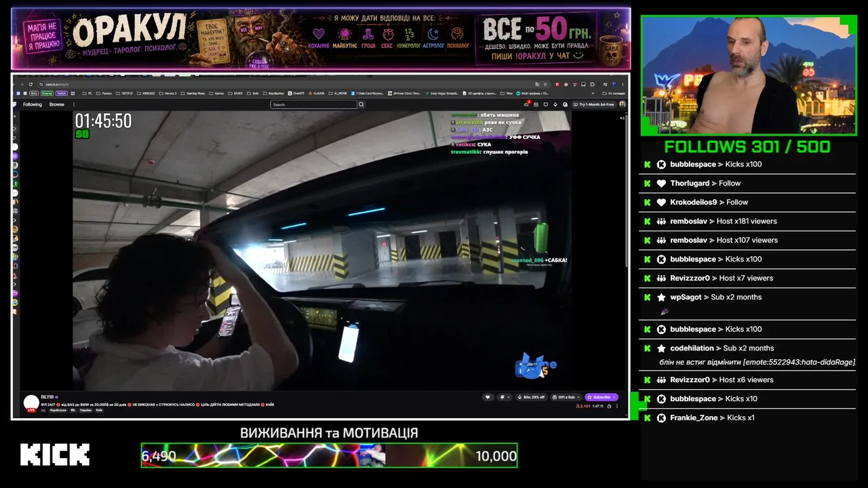Image resolution: width=868 pixels, height=488 pixels.
Task: Expand the left sidebar with the arrow icon
Action: point(16,116)
